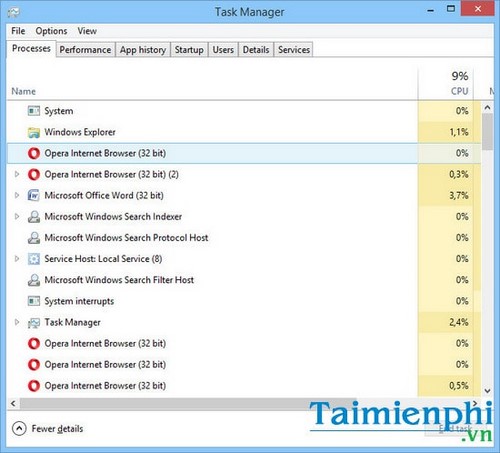Expand the Microsoft Office Word process
This screenshot has width=500, height=453.
(x=17, y=195)
